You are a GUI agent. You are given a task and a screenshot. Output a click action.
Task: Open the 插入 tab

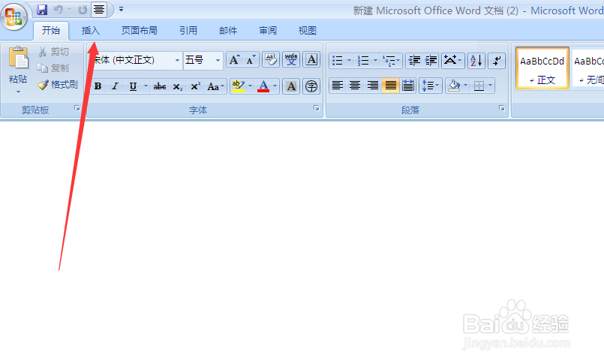[91, 31]
